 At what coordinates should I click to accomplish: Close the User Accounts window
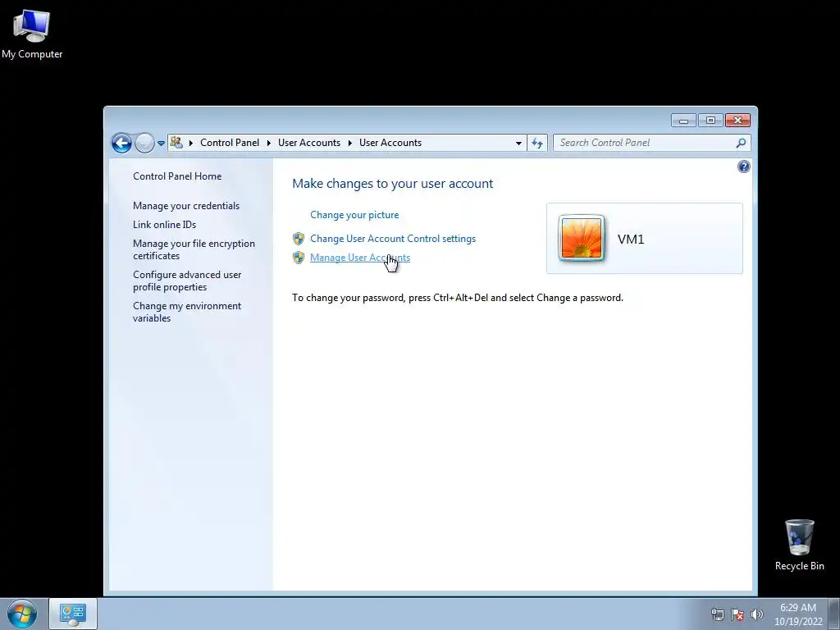(737, 121)
